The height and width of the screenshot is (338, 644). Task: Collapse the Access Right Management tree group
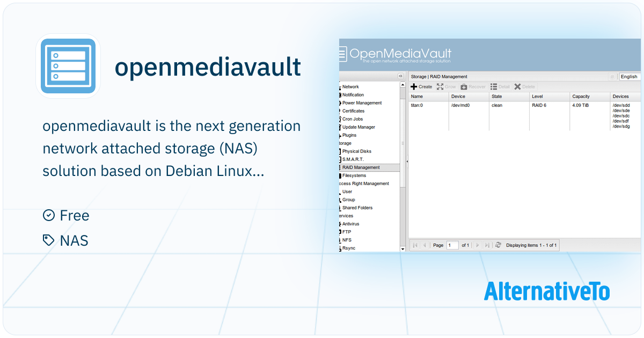[x=364, y=183]
